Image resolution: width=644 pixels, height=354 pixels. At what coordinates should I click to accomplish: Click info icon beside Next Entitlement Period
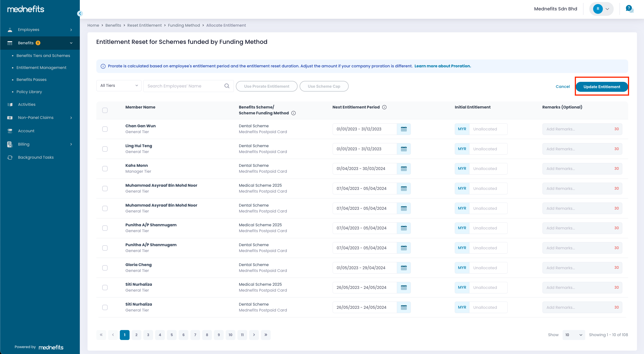click(x=384, y=107)
